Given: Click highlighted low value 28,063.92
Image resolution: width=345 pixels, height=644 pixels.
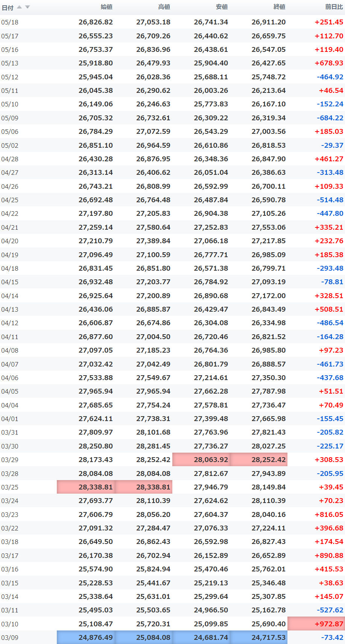Looking at the screenshot, I should tap(211, 460).
